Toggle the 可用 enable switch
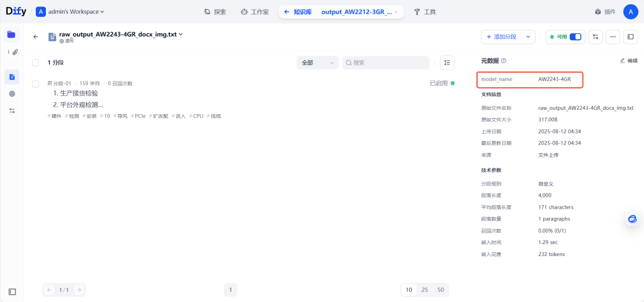Screen dimensions: 644x302 tap(575, 36)
